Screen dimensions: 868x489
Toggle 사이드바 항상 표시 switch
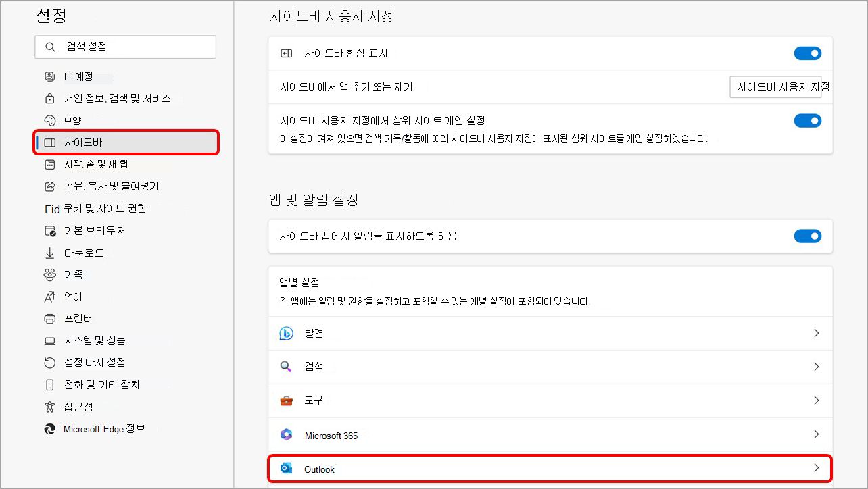pos(808,53)
